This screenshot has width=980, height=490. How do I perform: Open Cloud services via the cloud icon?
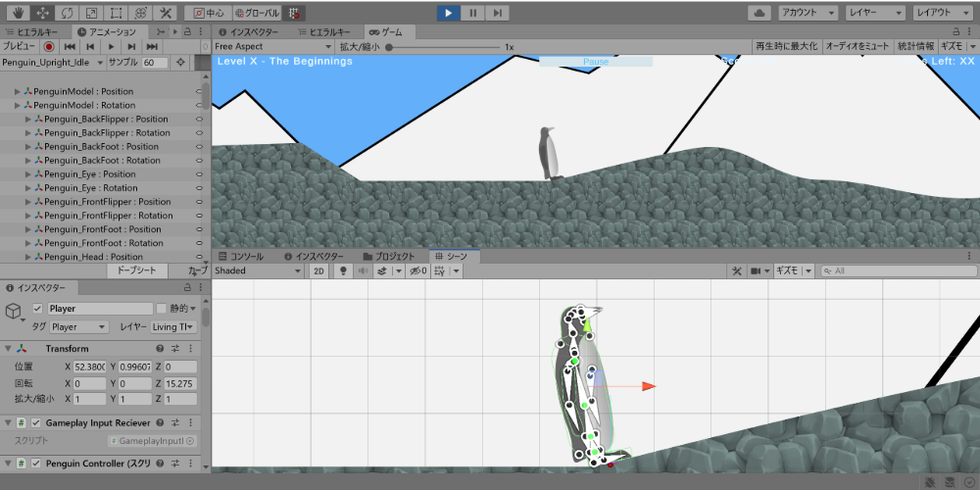(759, 13)
